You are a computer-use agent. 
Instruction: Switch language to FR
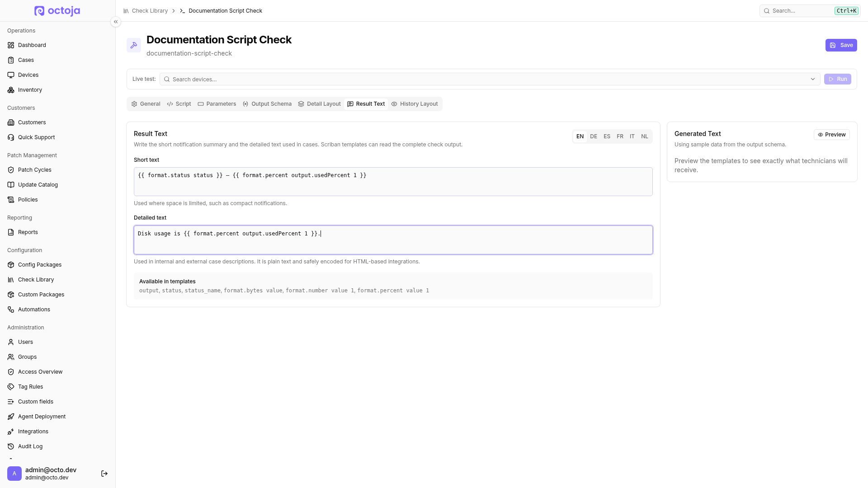point(620,136)
